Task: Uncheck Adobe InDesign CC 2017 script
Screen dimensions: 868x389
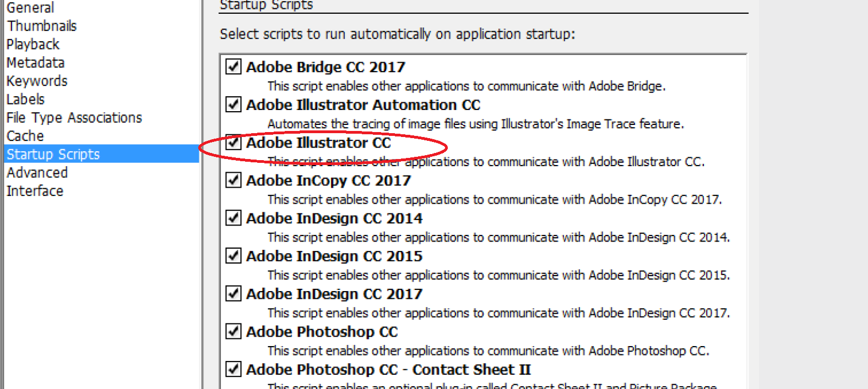Action: [x=234, y=293]
